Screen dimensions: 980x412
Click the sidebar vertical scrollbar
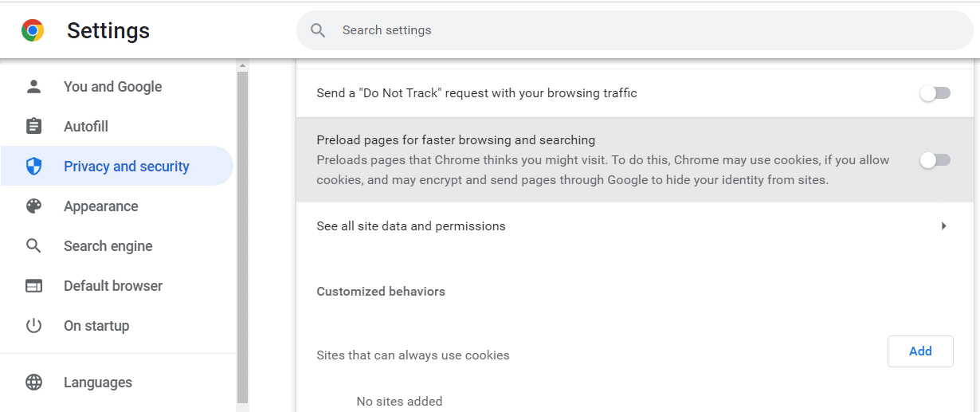[243, 239]
